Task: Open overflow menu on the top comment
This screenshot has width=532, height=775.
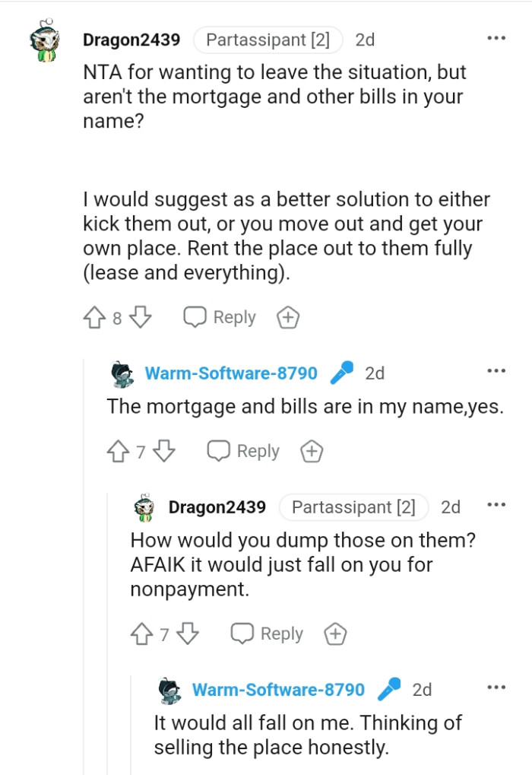Action: click(496, 37)
